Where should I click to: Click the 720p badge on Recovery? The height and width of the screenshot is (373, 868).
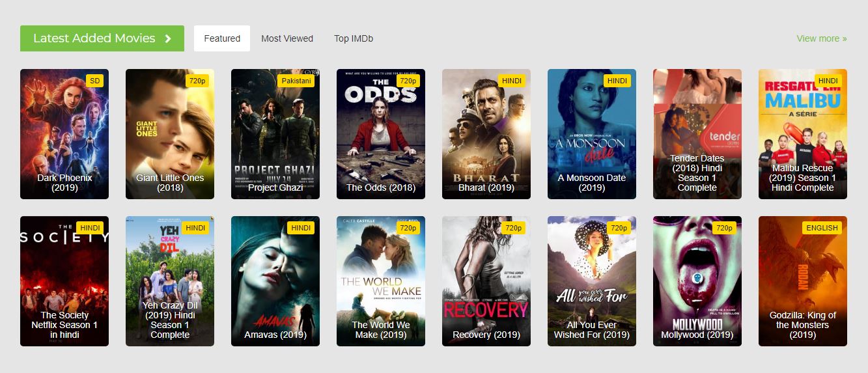pos(514,228)
